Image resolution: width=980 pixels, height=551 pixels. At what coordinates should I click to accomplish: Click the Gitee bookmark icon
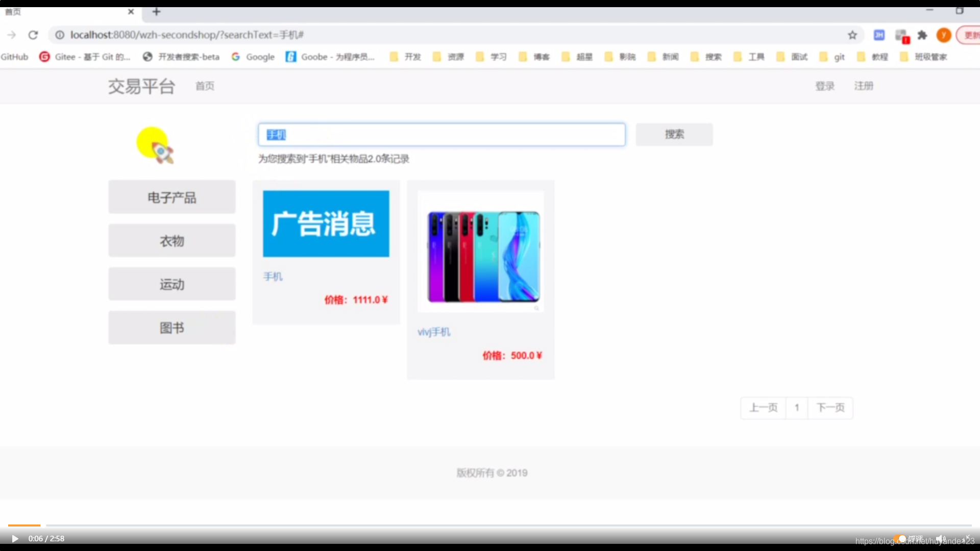[x=44, y=57]
